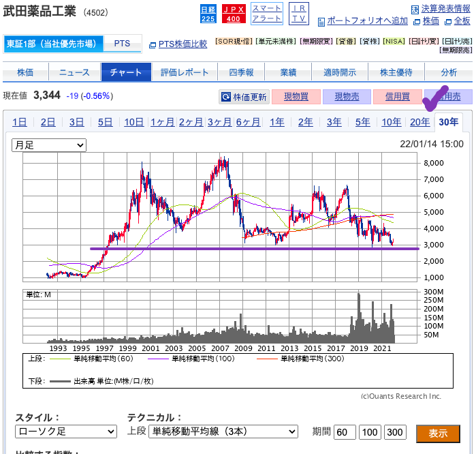Click the period field showing 100
476x454 pixels.
[370, 432]
